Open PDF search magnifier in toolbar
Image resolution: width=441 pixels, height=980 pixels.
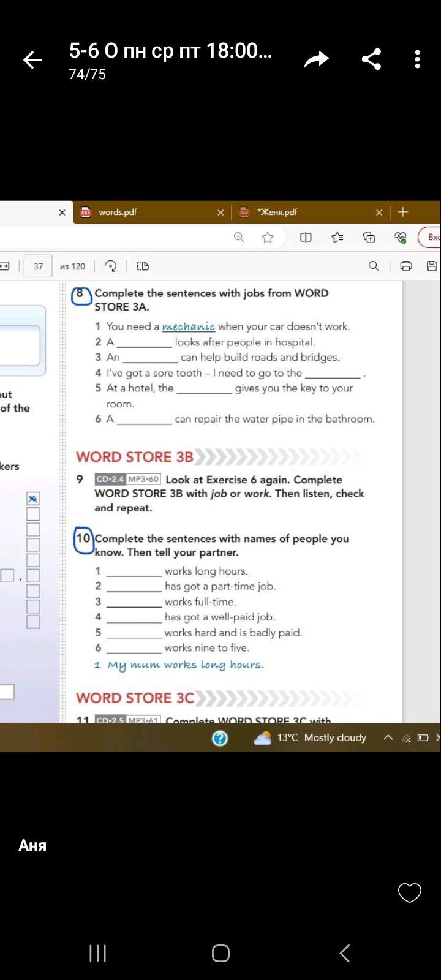pos(374,266)
